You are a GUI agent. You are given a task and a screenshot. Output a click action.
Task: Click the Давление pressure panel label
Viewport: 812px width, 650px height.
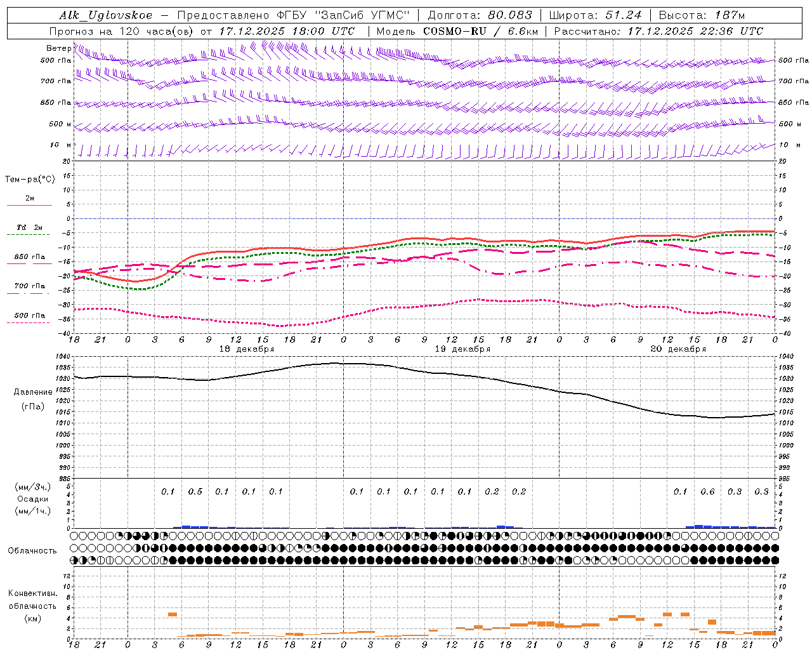pyautogui.click(x=33, y=392)
